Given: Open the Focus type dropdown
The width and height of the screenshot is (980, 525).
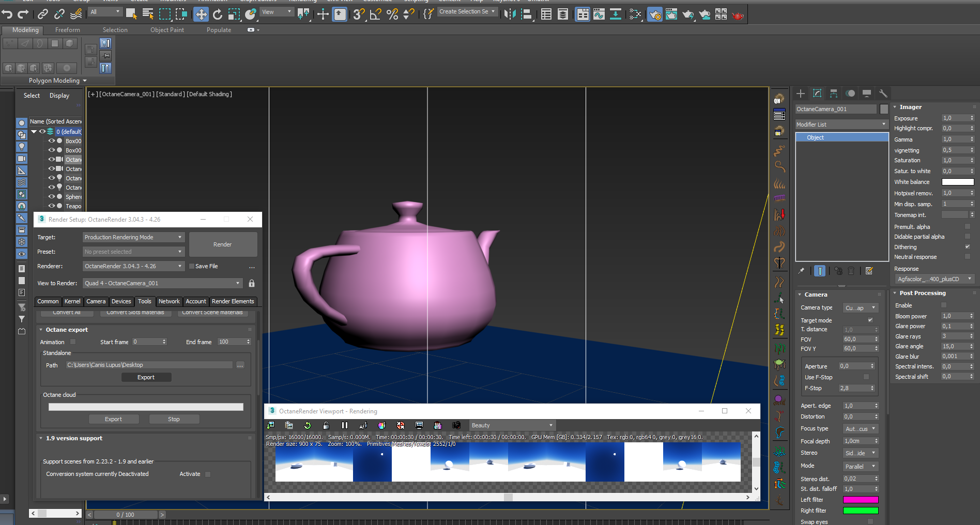Looking at the screenshot, I should click(x=861, y=429).
